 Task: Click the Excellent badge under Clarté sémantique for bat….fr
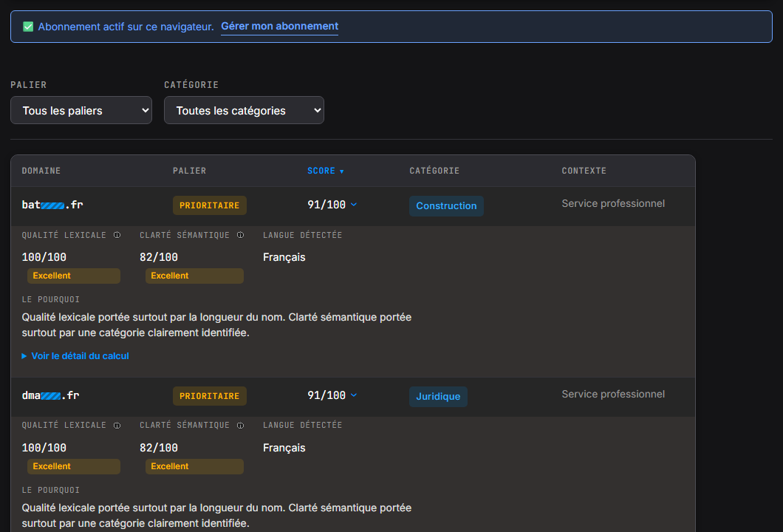pyautogui.click(x=195, y=276)
